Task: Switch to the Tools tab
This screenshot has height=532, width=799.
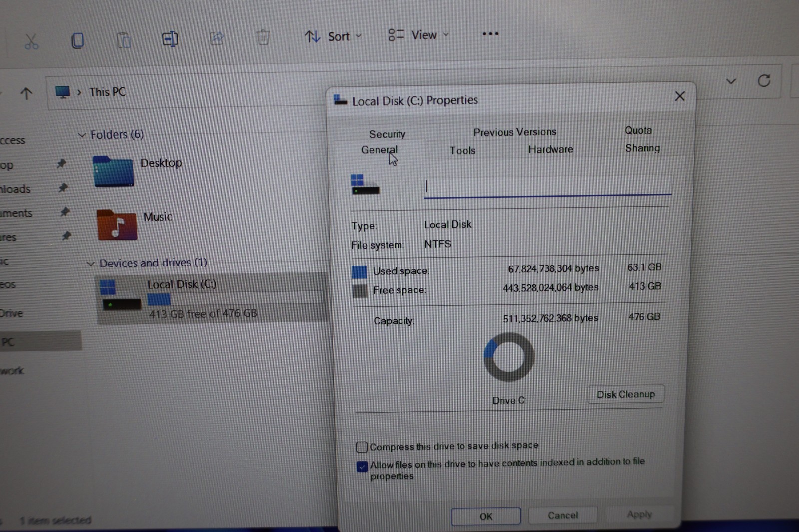Action: click(462, 150)
